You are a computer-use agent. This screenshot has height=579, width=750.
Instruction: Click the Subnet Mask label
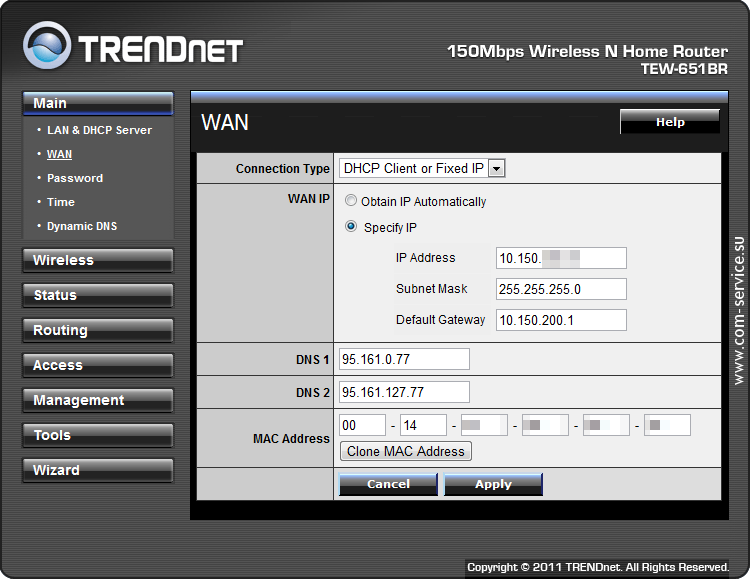431,289
